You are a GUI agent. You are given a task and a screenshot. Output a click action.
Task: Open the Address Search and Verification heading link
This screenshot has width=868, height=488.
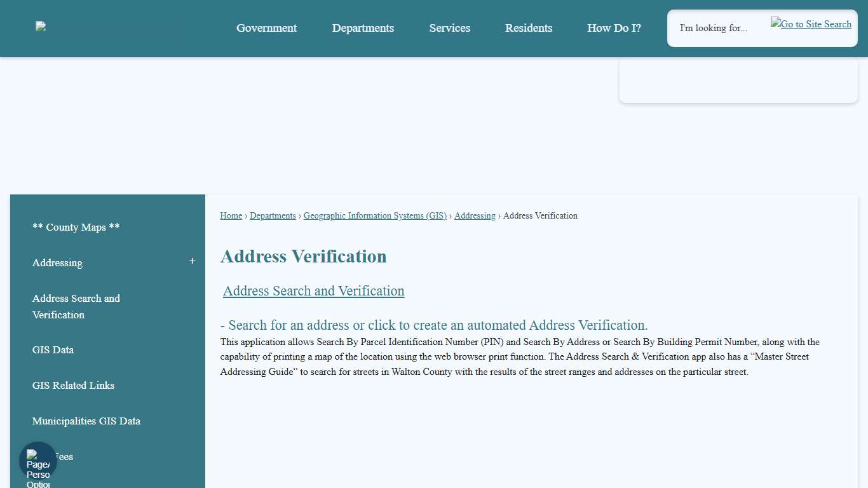pyautogui.click(x=313, y=291)
